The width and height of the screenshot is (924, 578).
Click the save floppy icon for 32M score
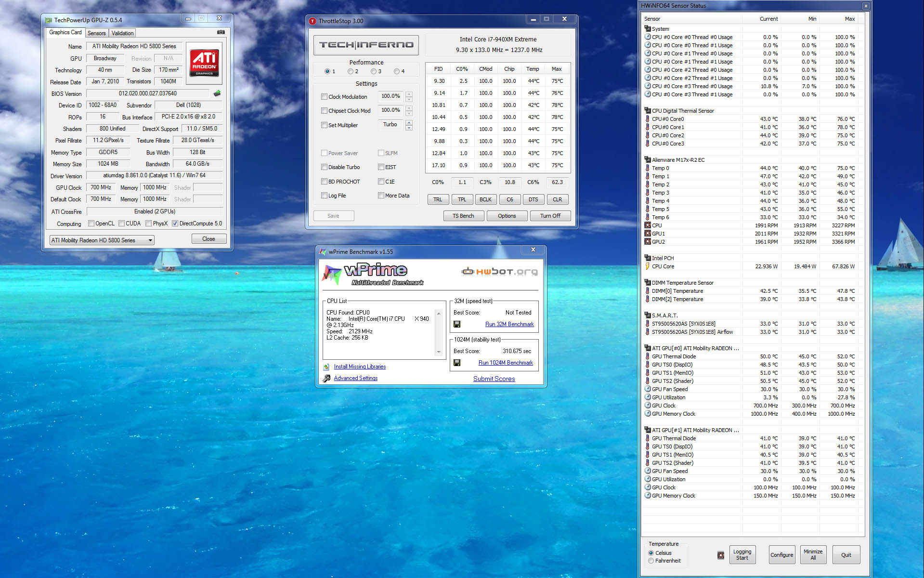point(457,324)
